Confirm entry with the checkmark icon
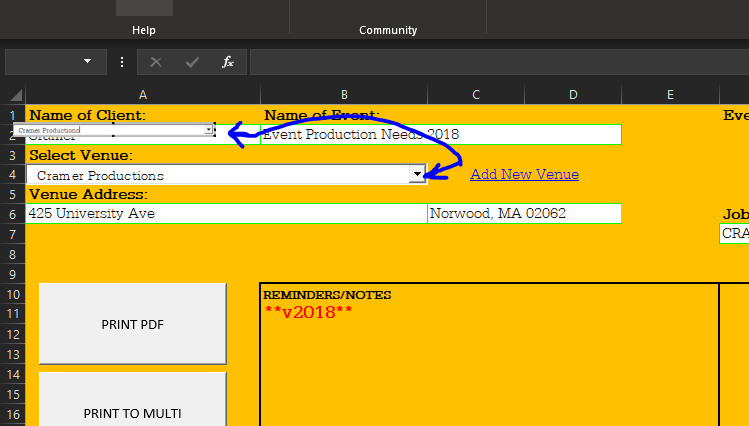The height and width of the screenshot is (426, 749). click(x=192, y=62)
